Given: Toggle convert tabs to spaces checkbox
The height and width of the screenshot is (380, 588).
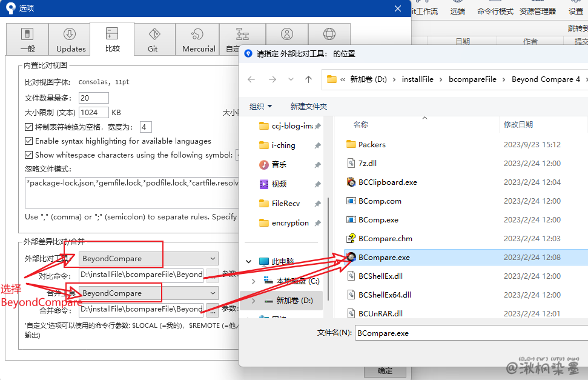Looking at the screenshot, I should pyautogui.click(x=29, y=127).
